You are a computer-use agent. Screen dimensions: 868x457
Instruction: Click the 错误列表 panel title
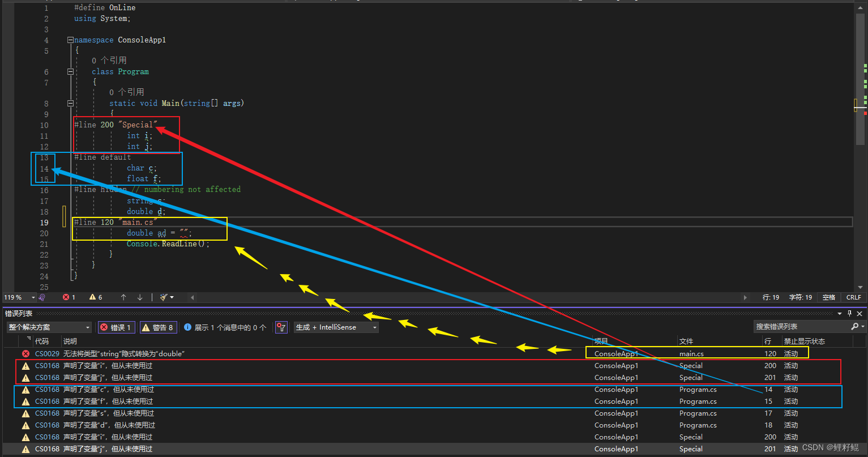[19, 313]
